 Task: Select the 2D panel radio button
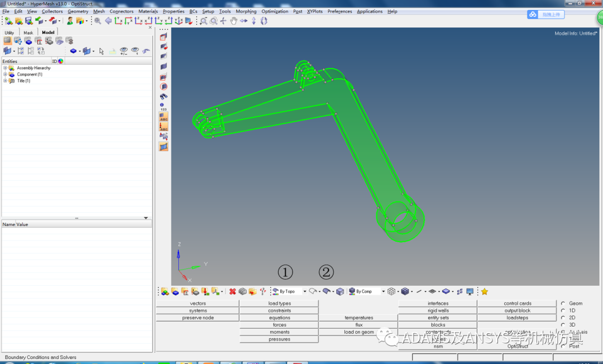(563, 318)
